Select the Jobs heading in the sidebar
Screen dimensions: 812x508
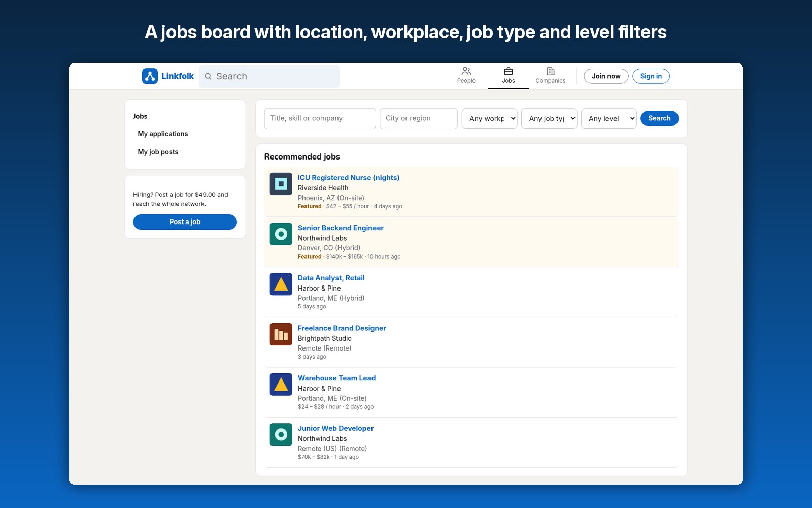pyautogui.click(x=140, y=116)
